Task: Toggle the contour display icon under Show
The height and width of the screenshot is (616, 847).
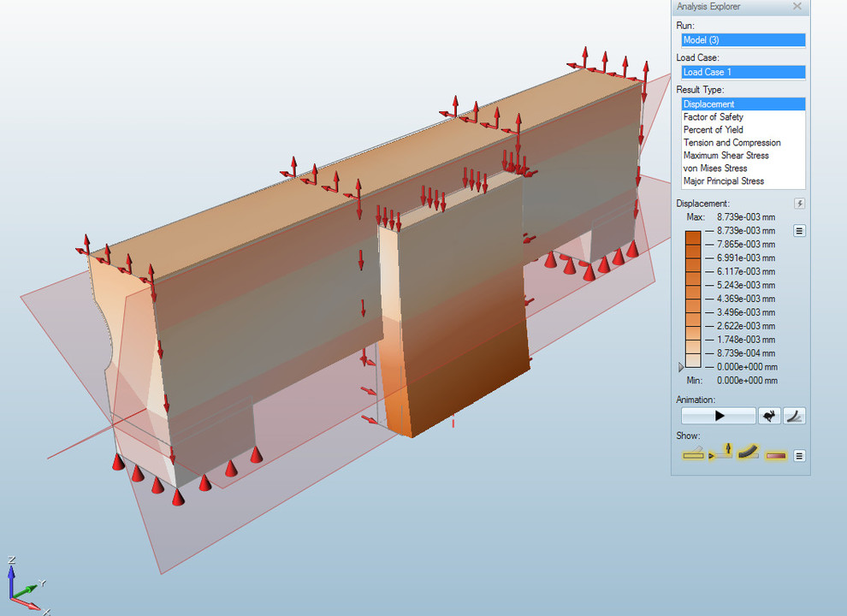Action: (x=776, y=455)
